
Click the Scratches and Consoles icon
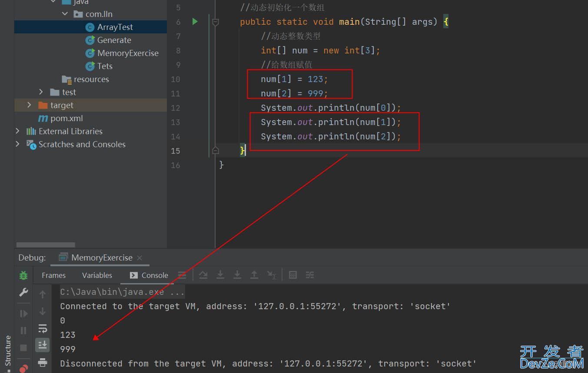[31, 144]
